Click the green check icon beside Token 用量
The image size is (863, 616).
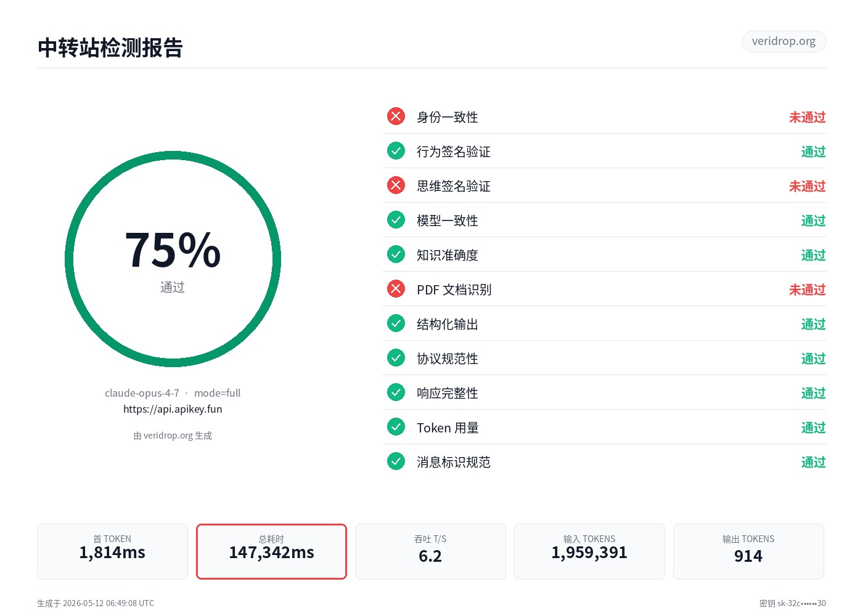396,427
